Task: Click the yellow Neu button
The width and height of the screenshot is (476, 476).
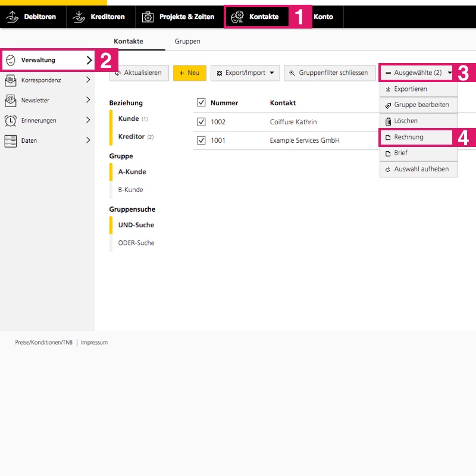Action: 189,73
